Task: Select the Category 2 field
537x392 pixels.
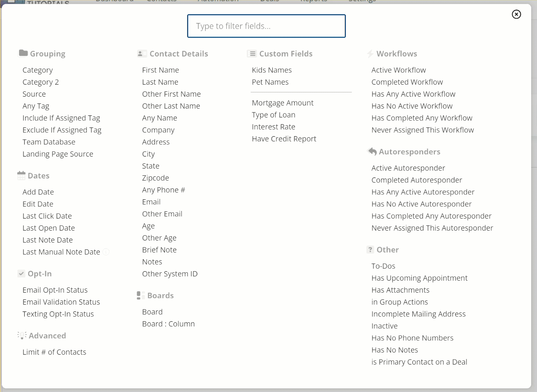Action: point(40,82)
